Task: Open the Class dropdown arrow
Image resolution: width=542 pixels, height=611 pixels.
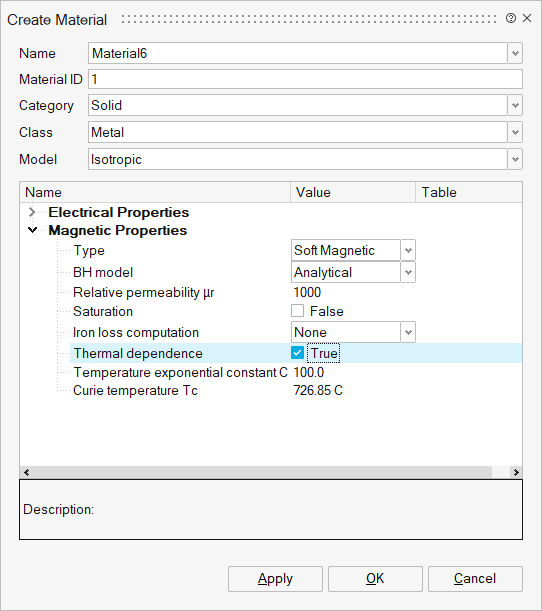Action: click(x=515, y=132)
